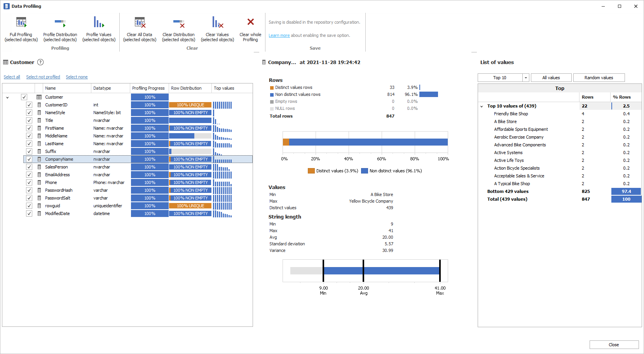Click the Select not profiled link

click(x=43, y=77)
